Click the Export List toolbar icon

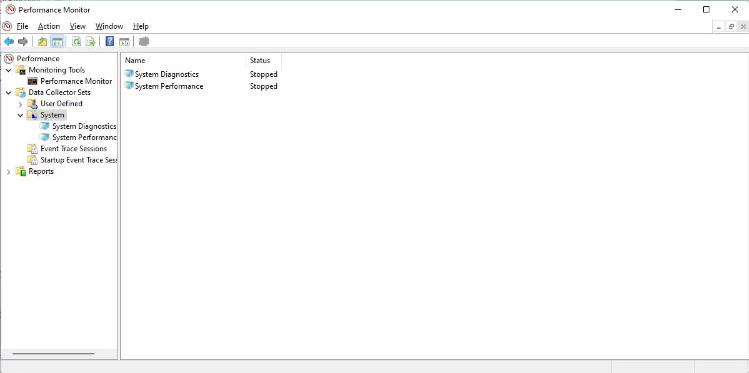point(90,42)
